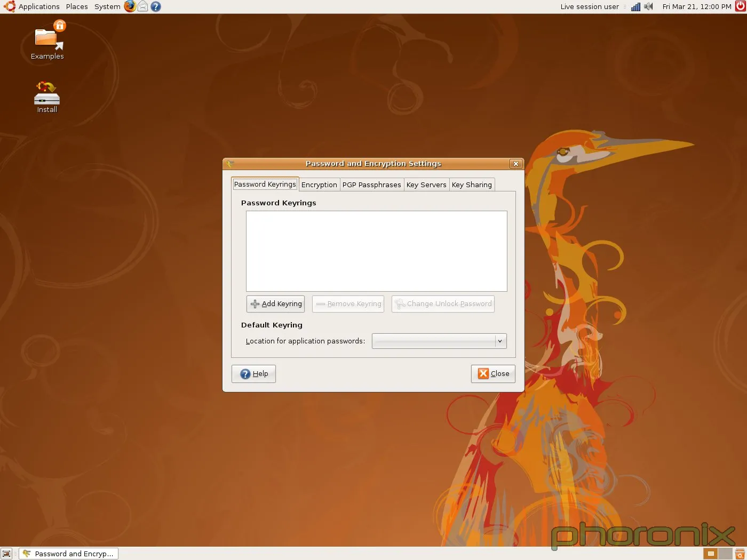Click the Help button in dialog
The image size is (747, 560).
[x=253, y=374]
